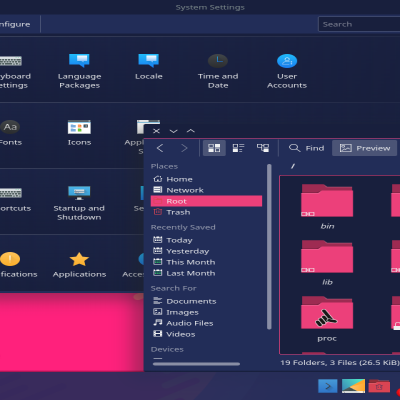This screenshot has height=400, width=400.
Task: Show files saved Last Month
Action: [x=206, y=273]
